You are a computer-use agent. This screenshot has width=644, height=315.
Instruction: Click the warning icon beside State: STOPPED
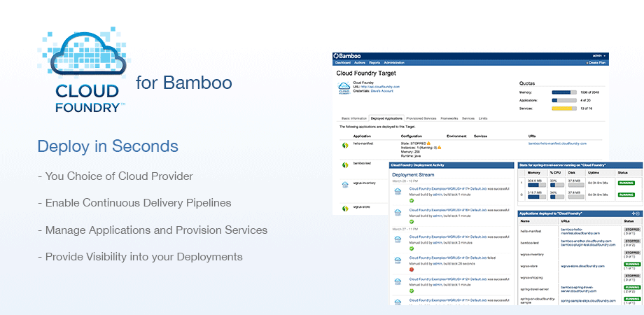[429, 143]
